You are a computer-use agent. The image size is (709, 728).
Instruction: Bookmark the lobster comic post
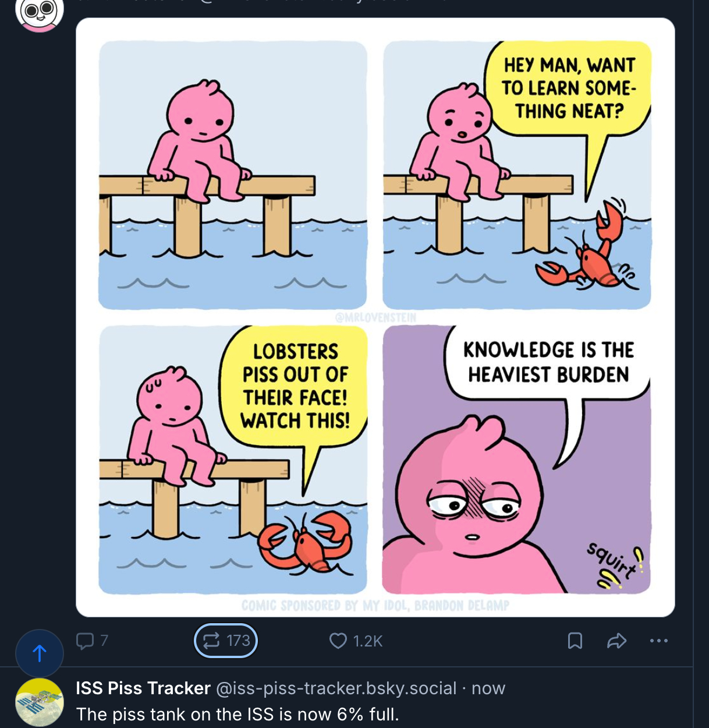pyautogui.click(x=575, y=641)
